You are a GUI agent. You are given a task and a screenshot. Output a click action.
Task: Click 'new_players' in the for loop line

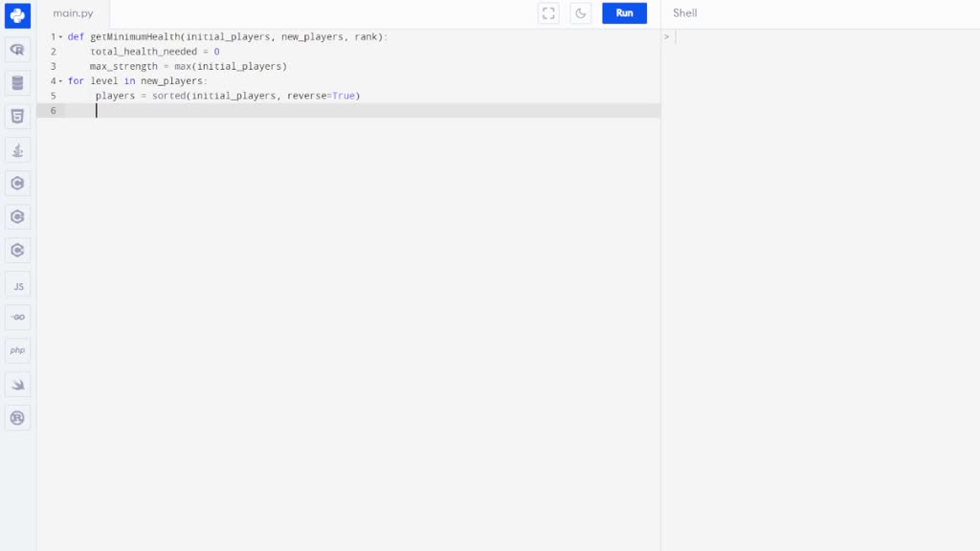pos(172,81)
